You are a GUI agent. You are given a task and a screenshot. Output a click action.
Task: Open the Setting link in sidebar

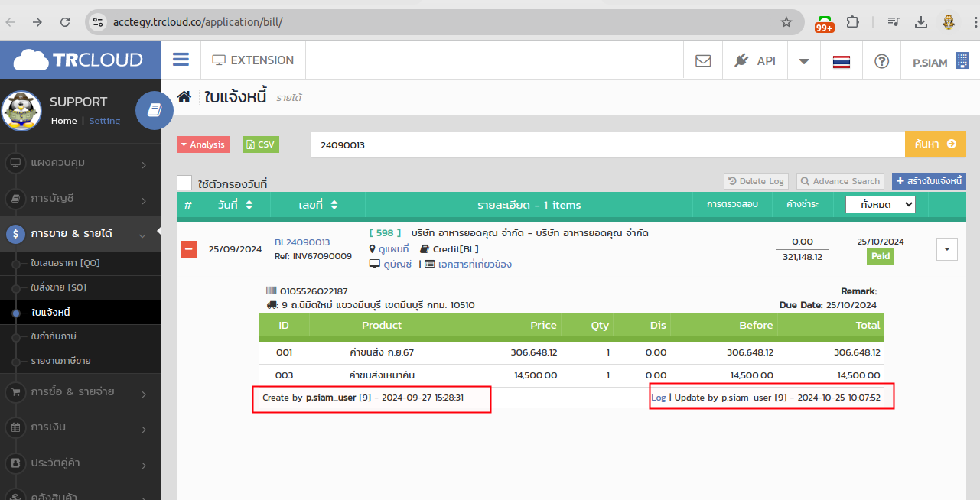point(105,121)
